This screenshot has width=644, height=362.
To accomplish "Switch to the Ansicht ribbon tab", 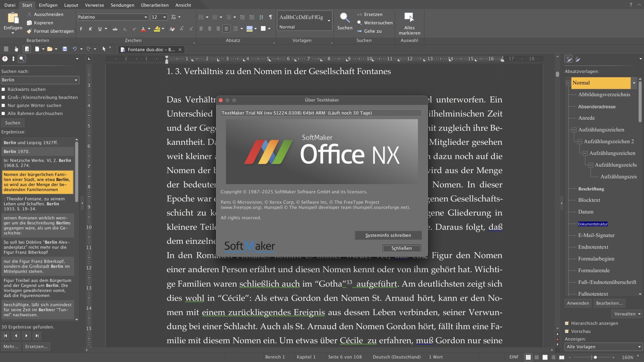I will [183, 5].
